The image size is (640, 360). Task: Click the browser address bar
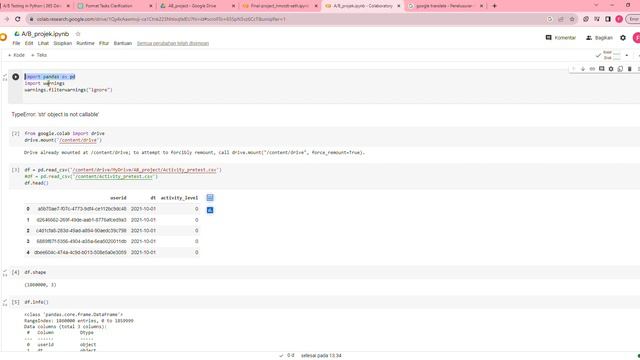pyautogui.click(x=286, y=19)
